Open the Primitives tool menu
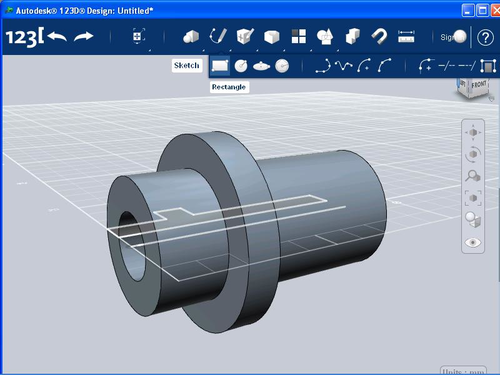 pyautogui.click(x=191, y=36)
